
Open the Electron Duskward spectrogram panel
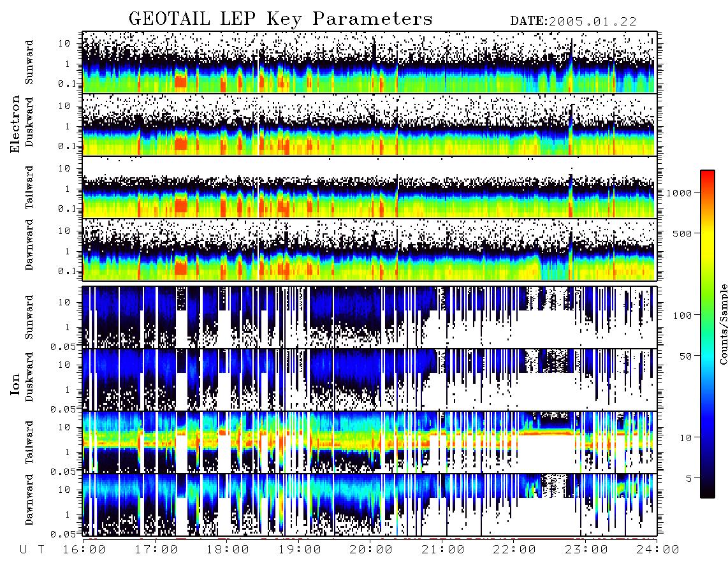(x=370, y=124)
